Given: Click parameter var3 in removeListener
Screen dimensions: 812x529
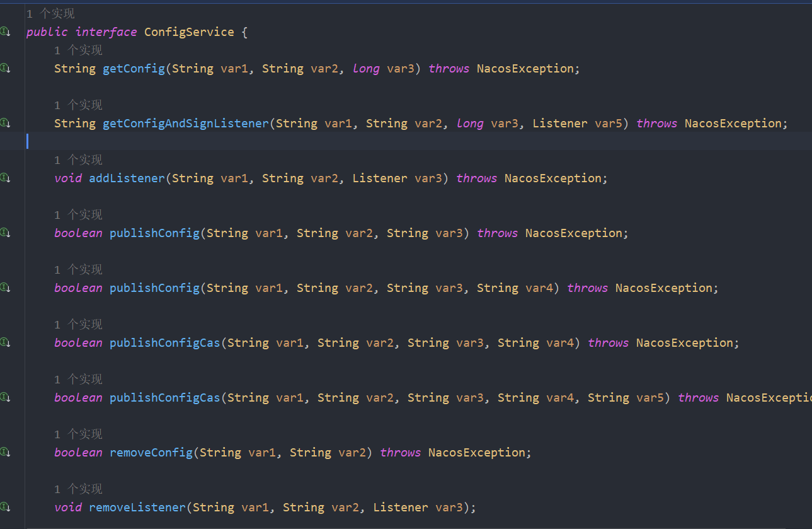Looking at the screenshot, I should tap(449, 508).
